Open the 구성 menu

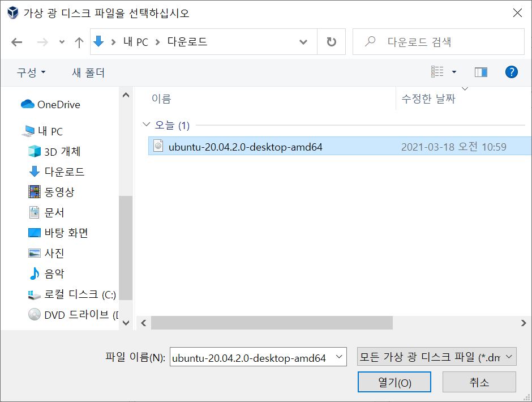click(x=31, y=72)
